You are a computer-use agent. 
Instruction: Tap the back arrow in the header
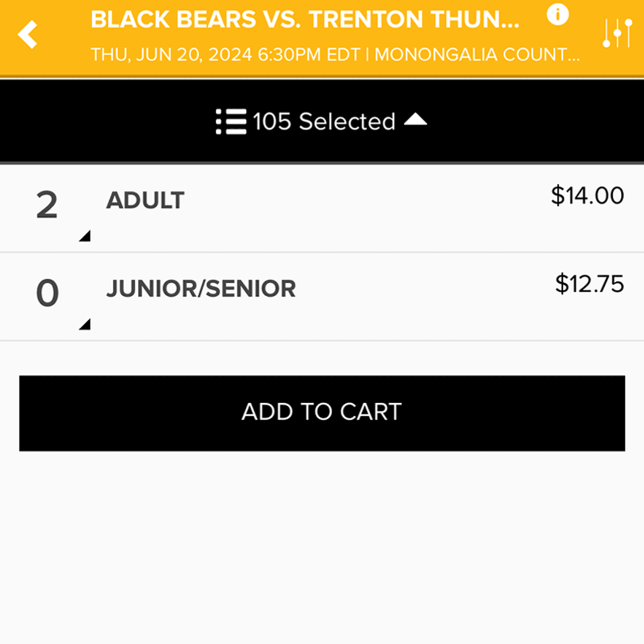point(28,34)
